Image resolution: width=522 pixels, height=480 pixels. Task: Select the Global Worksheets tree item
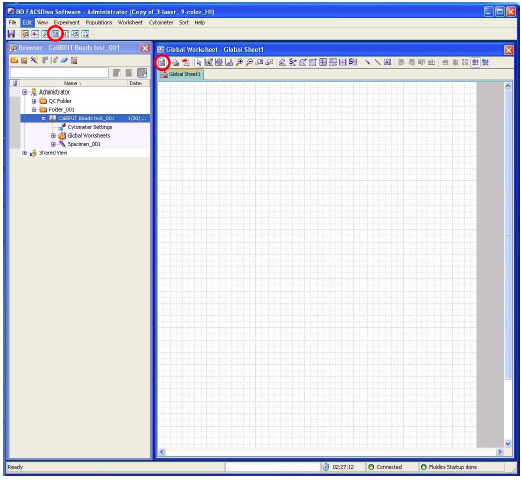(x=89, y=136)
